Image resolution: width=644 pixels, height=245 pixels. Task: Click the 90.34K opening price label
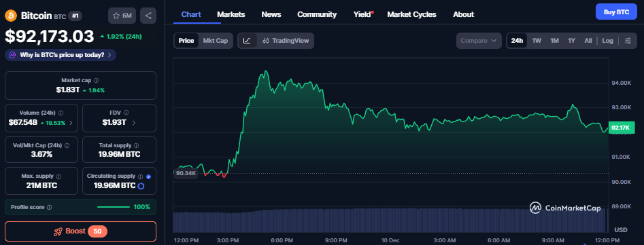pyautogui.click(x=186, y=173)
